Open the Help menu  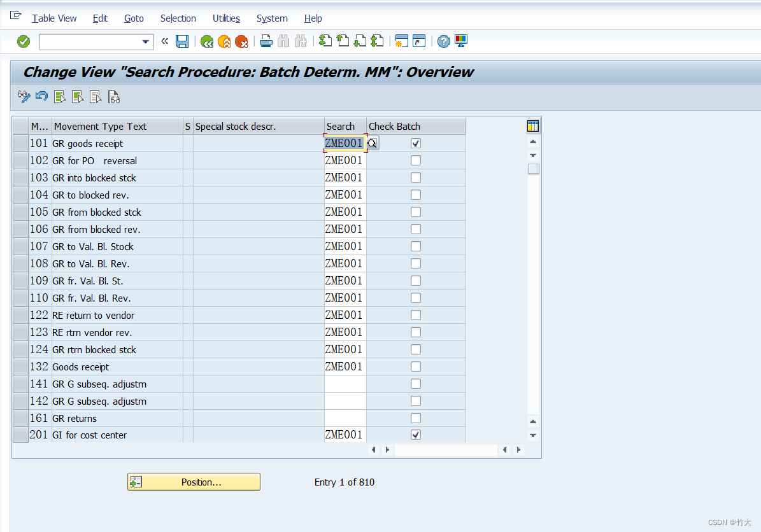coord(313,18)
